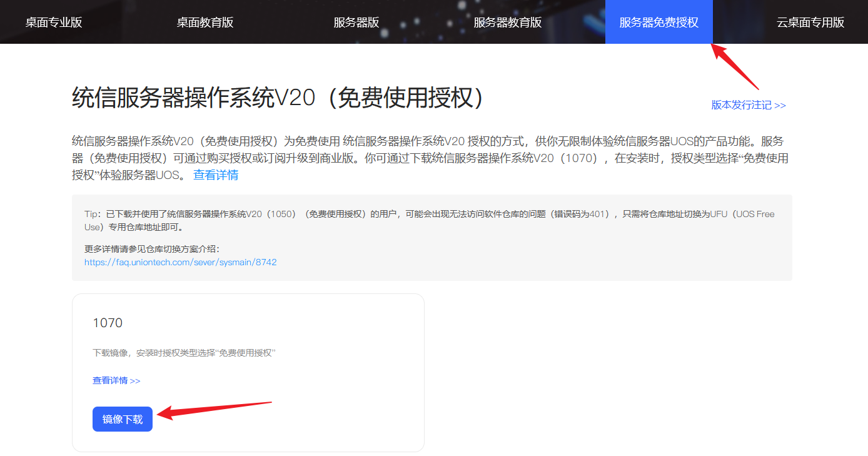Open the faq.uniontech.com repository switch link
The width and height of the screenshot is (868, 456).
(181, 262)
